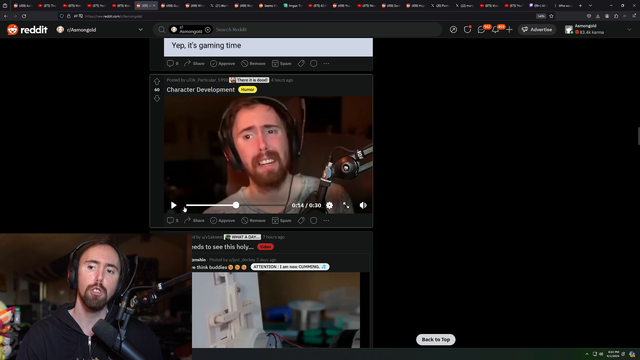
Task: Click the 'There it is dood!' user flair
Action: coord(249,80)
